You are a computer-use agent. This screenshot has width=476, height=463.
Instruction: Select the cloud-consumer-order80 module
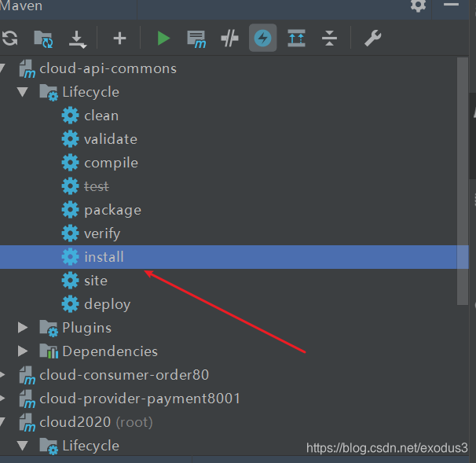pyautogui.click(x=124, y=375)
